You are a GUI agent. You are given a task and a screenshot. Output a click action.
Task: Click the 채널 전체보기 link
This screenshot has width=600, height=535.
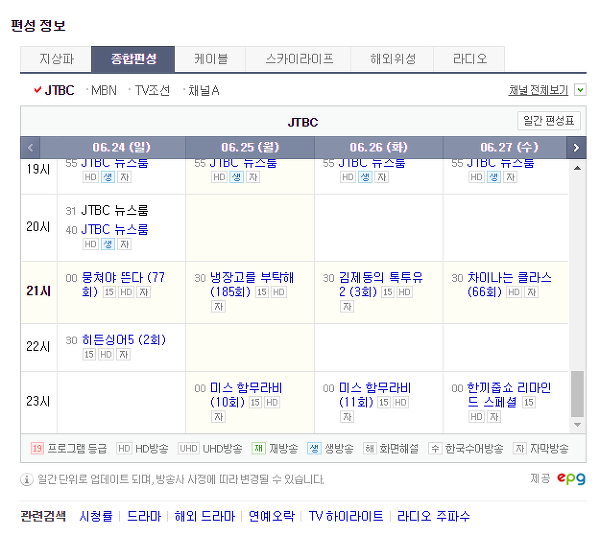tap(538, 90)
